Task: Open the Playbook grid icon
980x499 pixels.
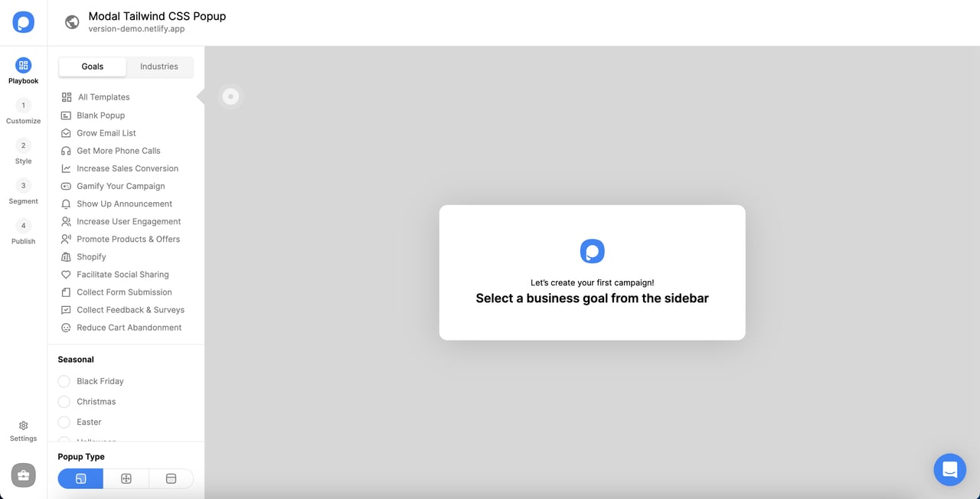Action: click(23, 65)
